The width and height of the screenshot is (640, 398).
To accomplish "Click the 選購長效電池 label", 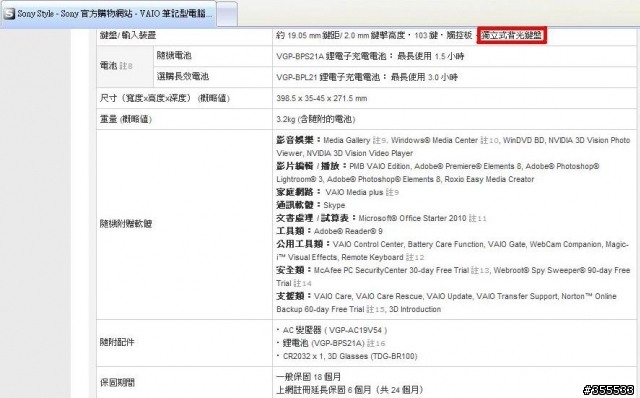I will point(183,76).
